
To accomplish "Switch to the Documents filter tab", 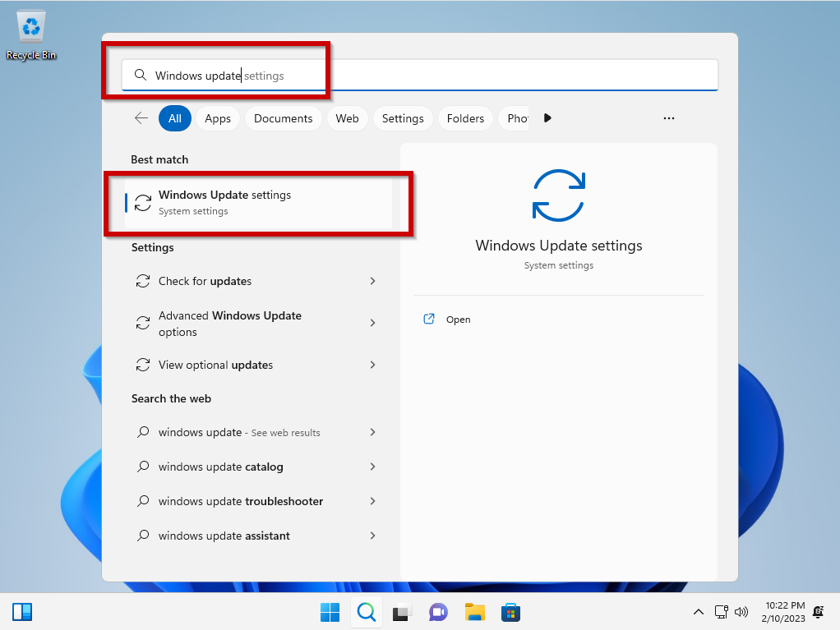I will (283, 118).
